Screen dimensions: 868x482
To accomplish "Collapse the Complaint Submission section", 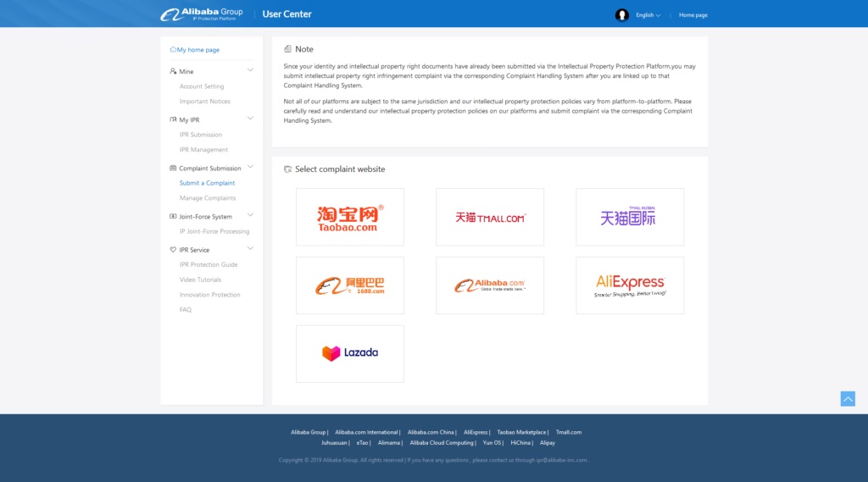I will pos(250,167).
